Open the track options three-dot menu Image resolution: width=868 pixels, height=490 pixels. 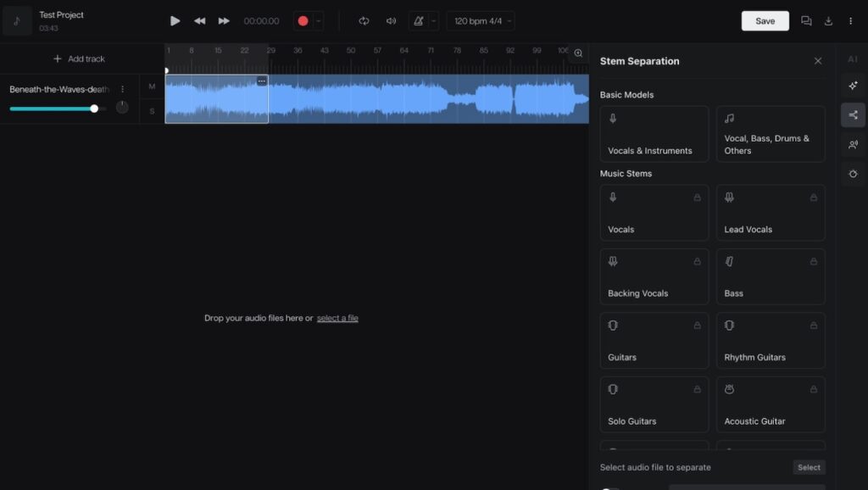pos(123,88)
